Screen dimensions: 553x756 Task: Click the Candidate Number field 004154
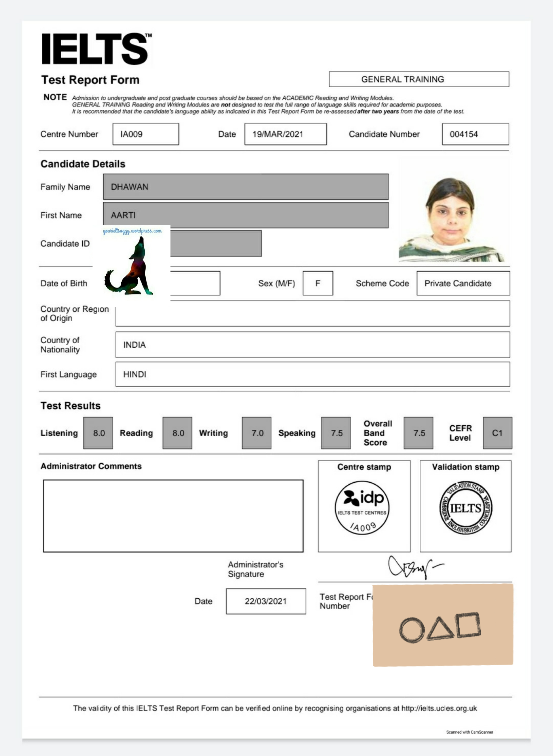pos(475,134)
